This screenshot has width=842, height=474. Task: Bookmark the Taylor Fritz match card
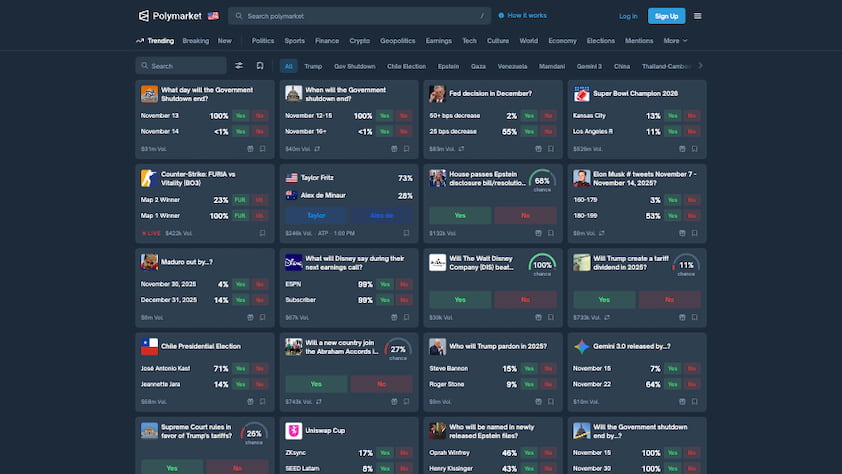tap(407, 233)
